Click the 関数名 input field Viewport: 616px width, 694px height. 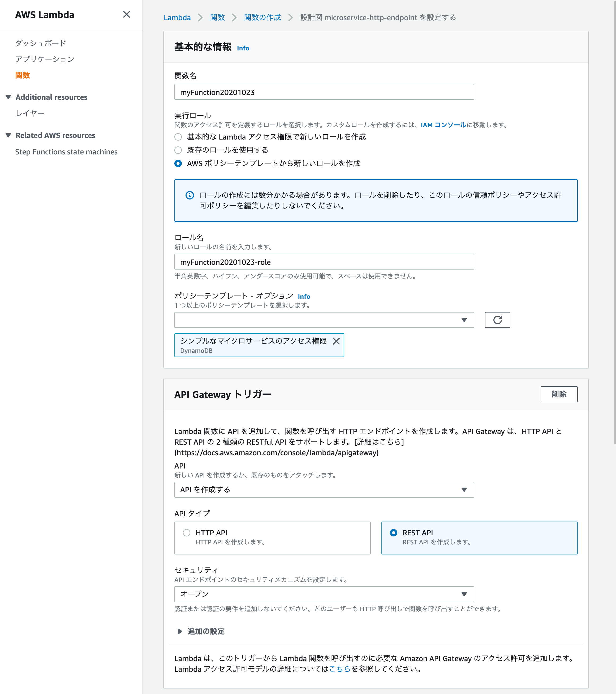point(324,92)
